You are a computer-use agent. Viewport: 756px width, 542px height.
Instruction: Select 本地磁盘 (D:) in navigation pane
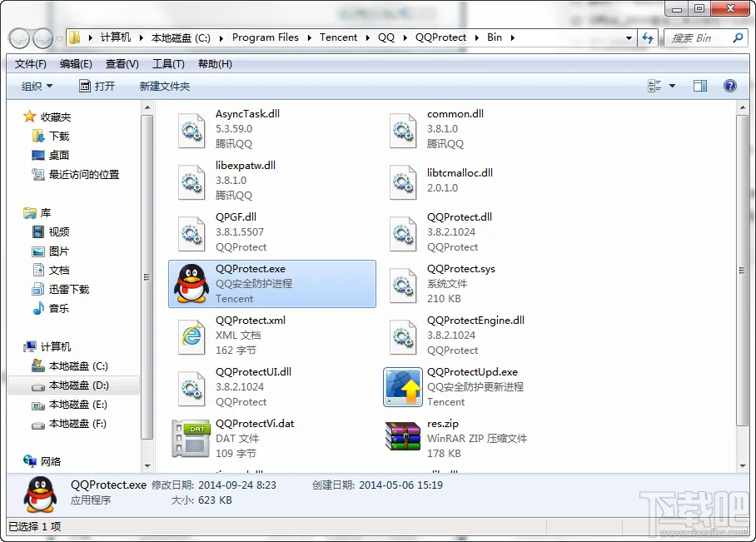coord(78,385)
